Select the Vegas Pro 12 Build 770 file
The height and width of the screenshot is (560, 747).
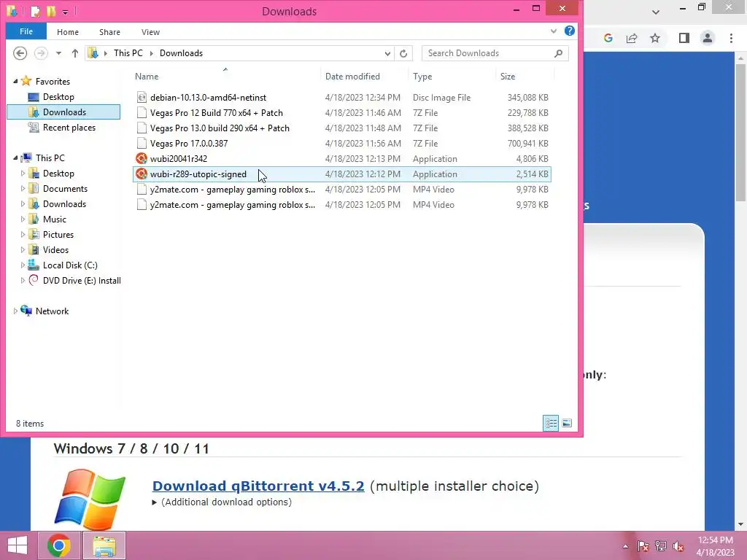216,112
